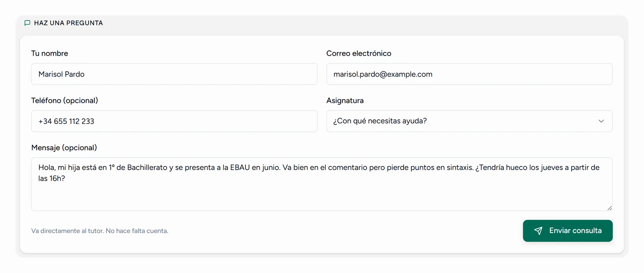The image size is (644, 273).
Task: Click the paper plane icon on the send button
Action: (538, 231)
